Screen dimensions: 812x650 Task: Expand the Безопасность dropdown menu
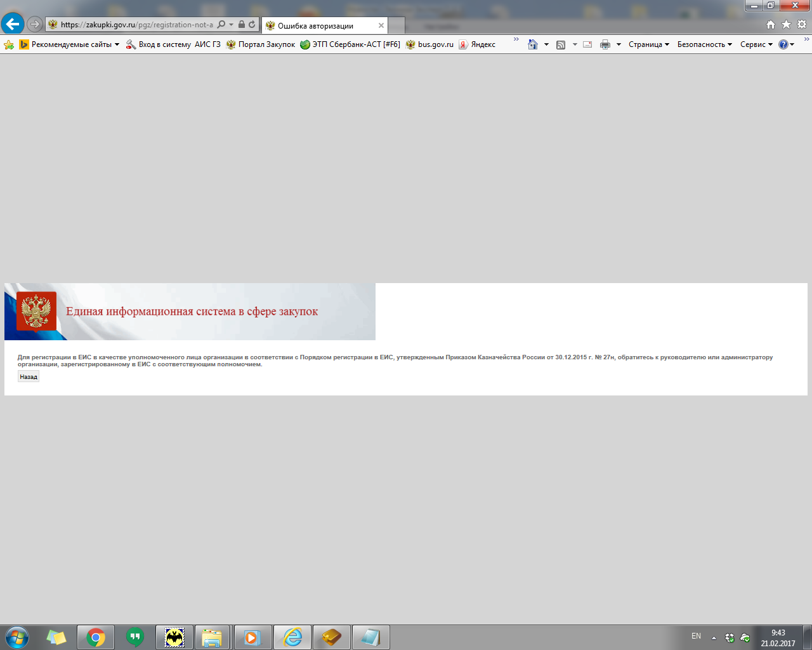(x=704, y=44)
